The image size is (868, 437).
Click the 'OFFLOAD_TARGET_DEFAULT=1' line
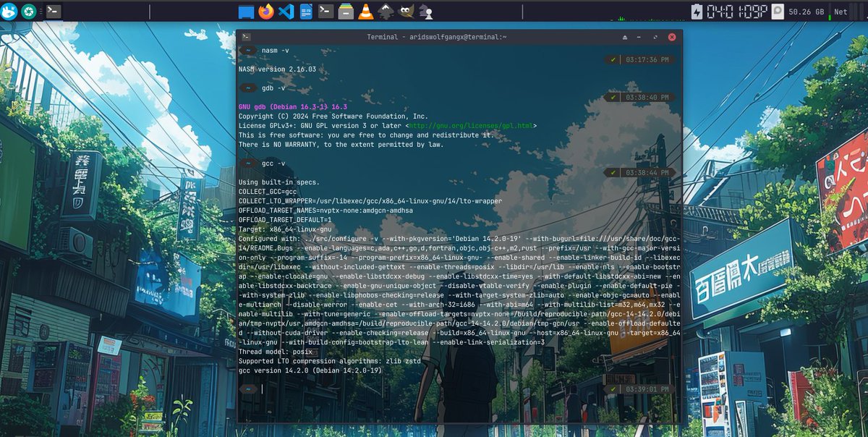(x=285, y=219)
